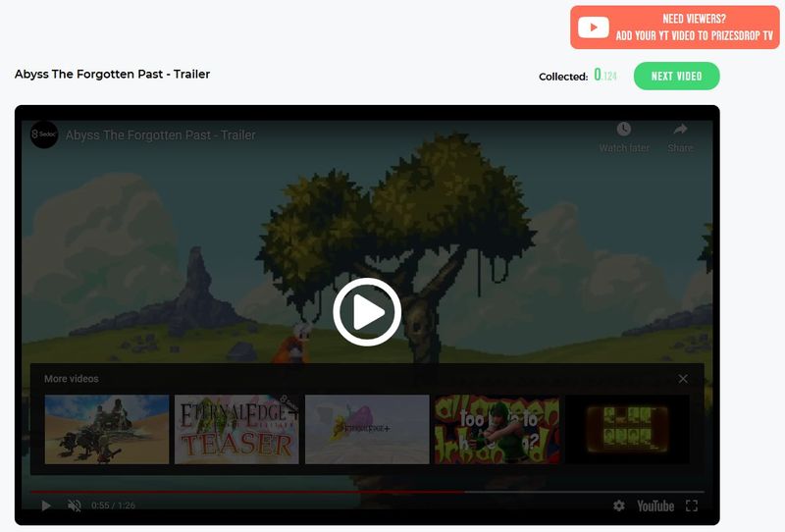Click the NEXT VIDEO button
Image resolution: width=785 pixels, height=532 pixels.
pos(676,77)
